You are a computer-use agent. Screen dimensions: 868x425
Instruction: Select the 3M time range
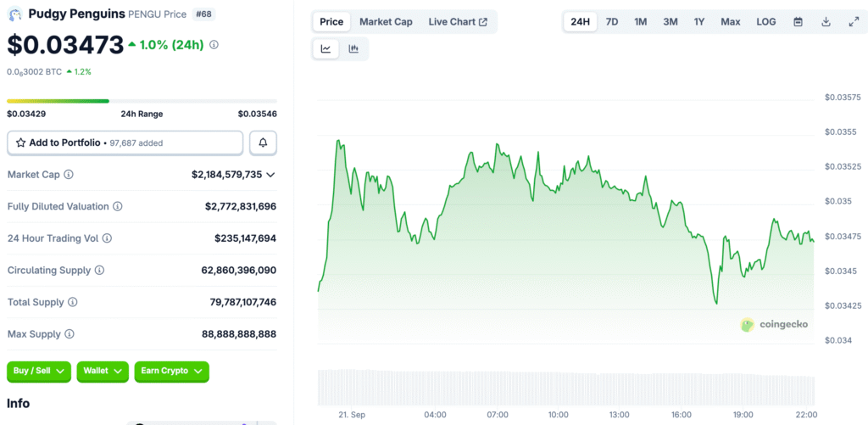tap(670, 22)
